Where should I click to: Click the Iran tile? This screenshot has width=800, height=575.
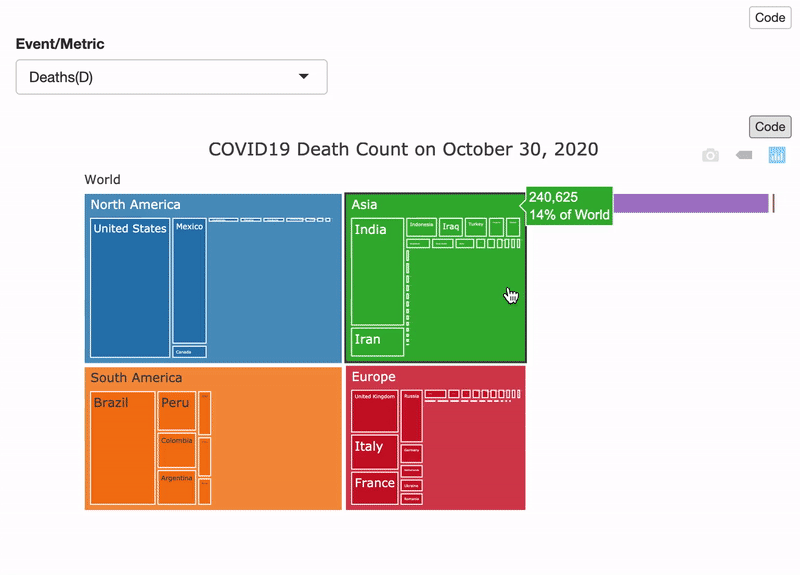click(x=377, y=341)
